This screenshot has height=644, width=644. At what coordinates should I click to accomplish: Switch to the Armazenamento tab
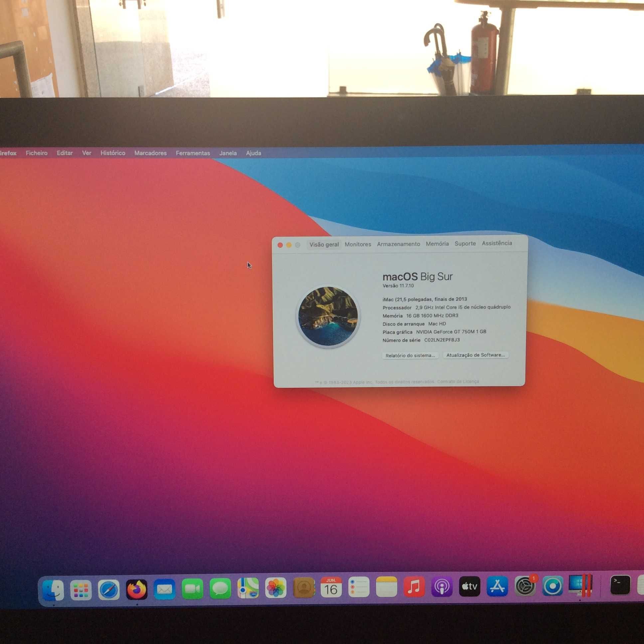tap(399, 244)
